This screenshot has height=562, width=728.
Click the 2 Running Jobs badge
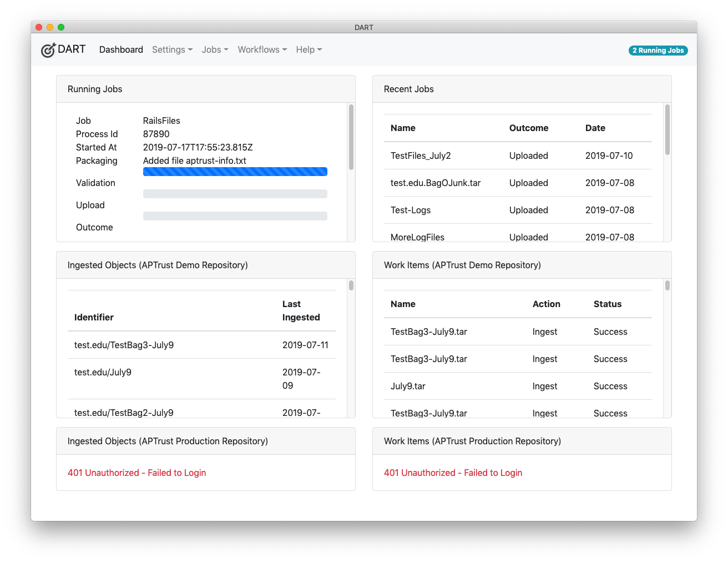point(658,51)
